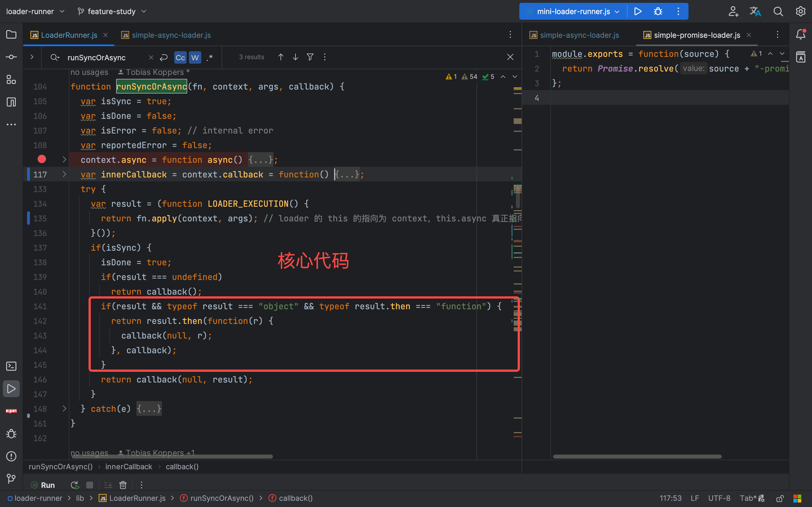Open the npm tool window
The width and height of the screenshot is (812, 507).
[11, 411]
